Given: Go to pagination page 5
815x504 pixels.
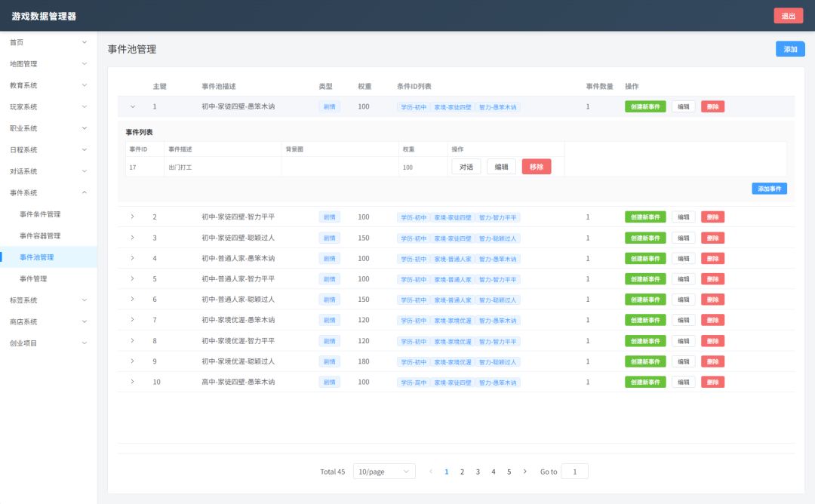Looking at the screenshot, I should click(x=509, y=472).
